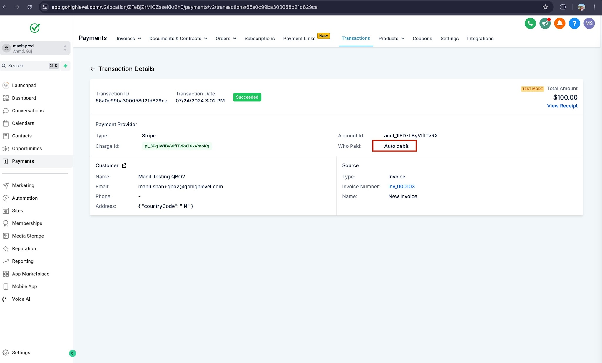
Task: Click the customer email address
Action: point(180,186)
